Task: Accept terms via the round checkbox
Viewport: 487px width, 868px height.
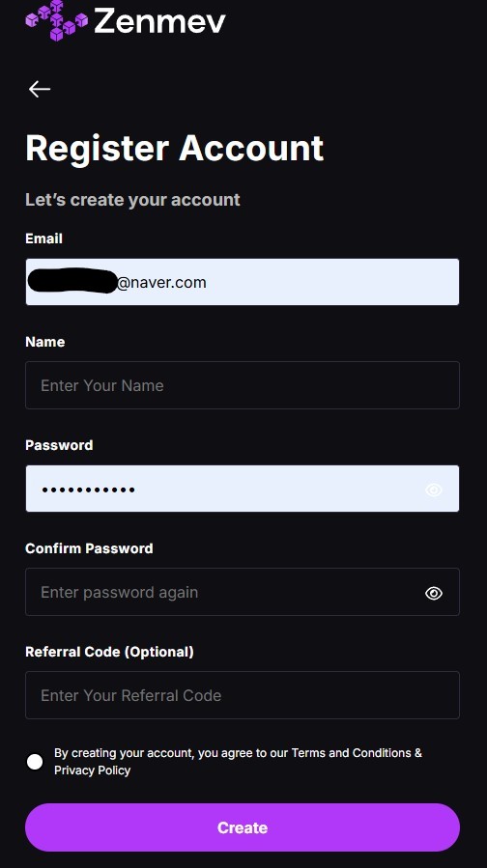Action: (35, 762)
